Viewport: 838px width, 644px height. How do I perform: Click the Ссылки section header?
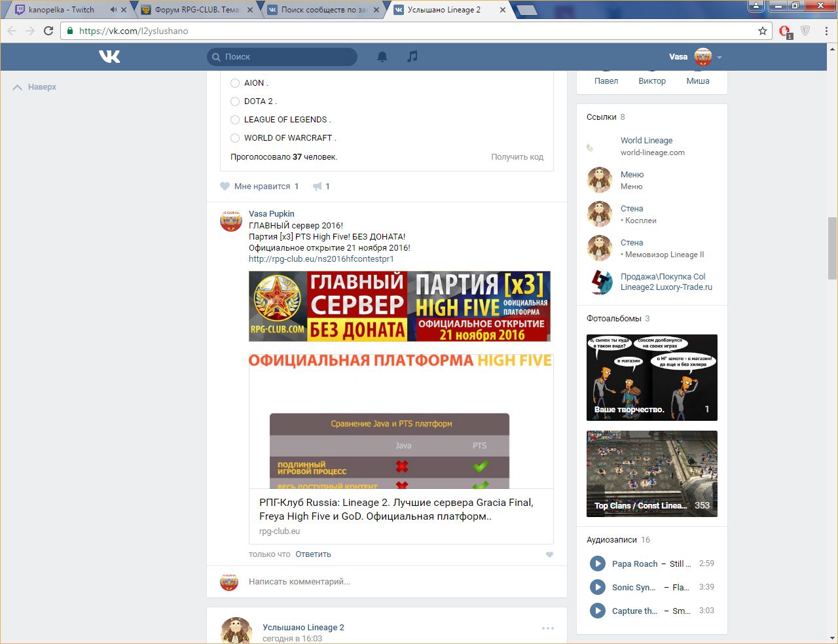[602, 117]
